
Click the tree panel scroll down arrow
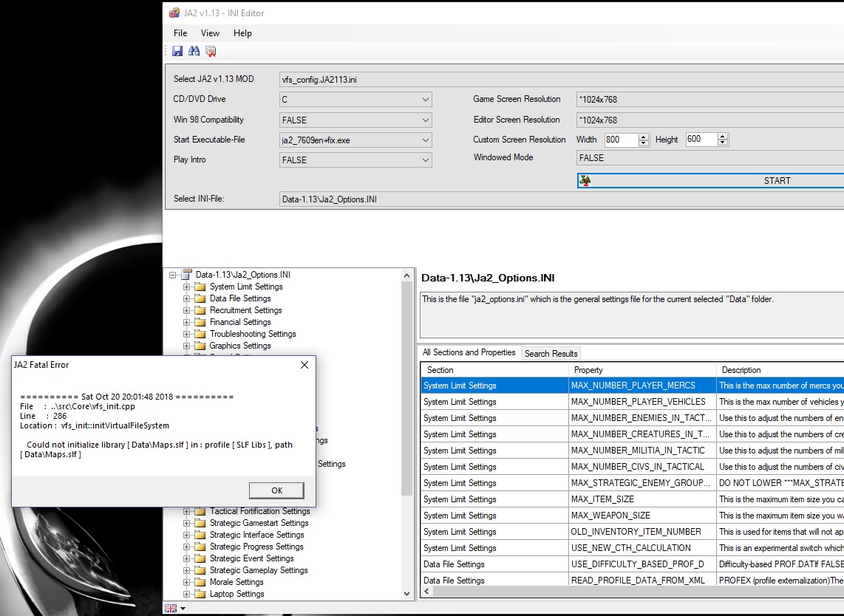407,594
